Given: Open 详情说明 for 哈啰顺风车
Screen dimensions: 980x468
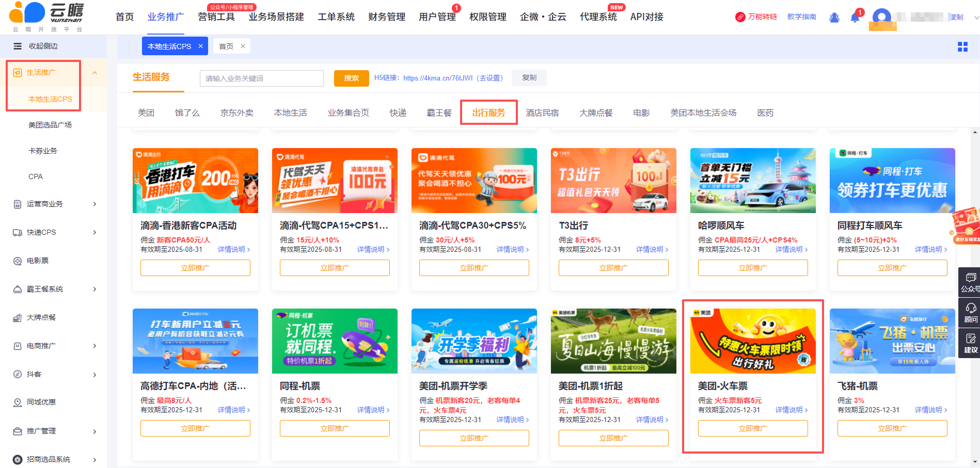Looking at the screenshot, I should [x=792, y=249].
